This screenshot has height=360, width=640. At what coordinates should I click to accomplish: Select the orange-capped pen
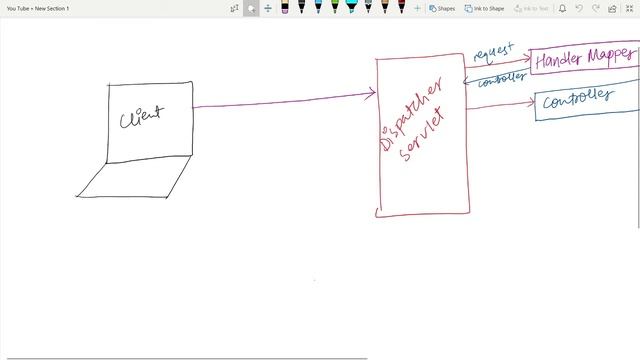click(x=385, y=7)
